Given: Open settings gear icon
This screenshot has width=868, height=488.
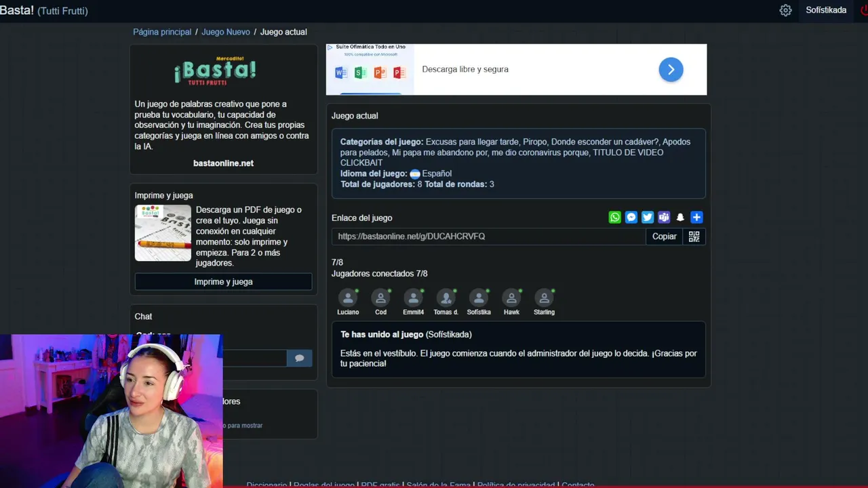Looking at the screenshot, I should (785, 10).
